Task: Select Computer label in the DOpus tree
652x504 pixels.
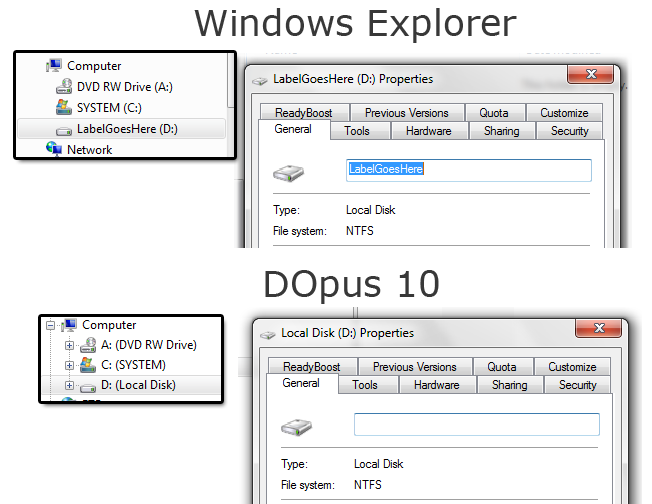Action: pos(109,325)
